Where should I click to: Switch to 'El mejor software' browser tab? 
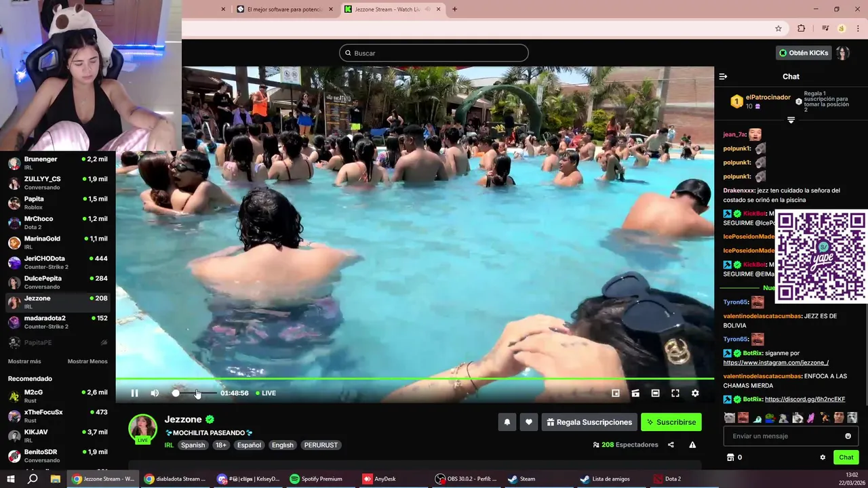(285, 9)
